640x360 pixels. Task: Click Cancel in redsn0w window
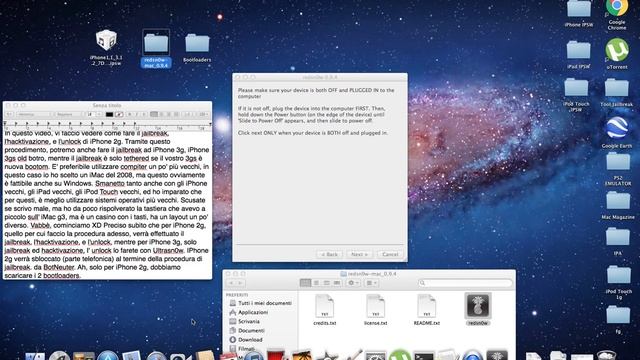390,254
